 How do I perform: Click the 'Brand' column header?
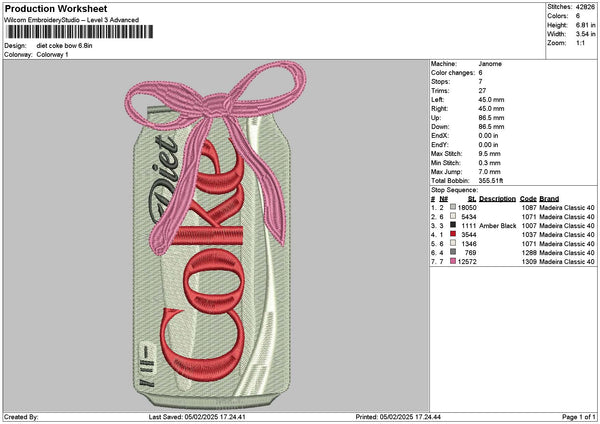pos(549,199)
